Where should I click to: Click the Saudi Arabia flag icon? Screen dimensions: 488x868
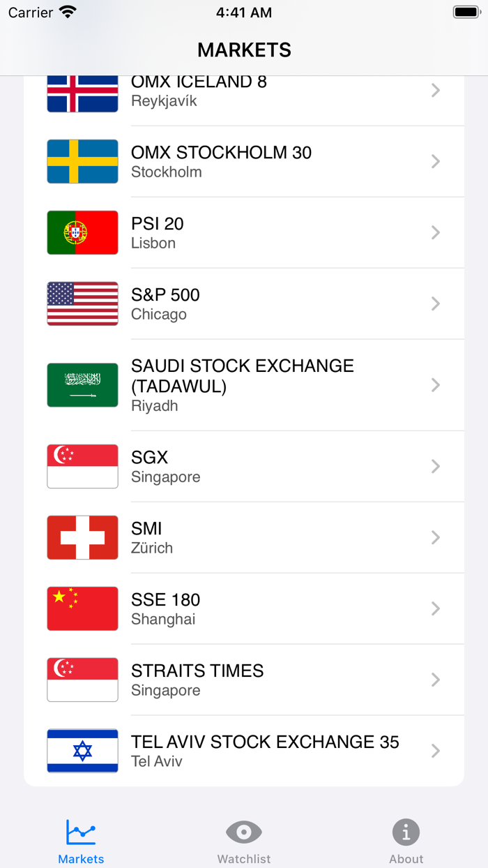click(82, 384)
